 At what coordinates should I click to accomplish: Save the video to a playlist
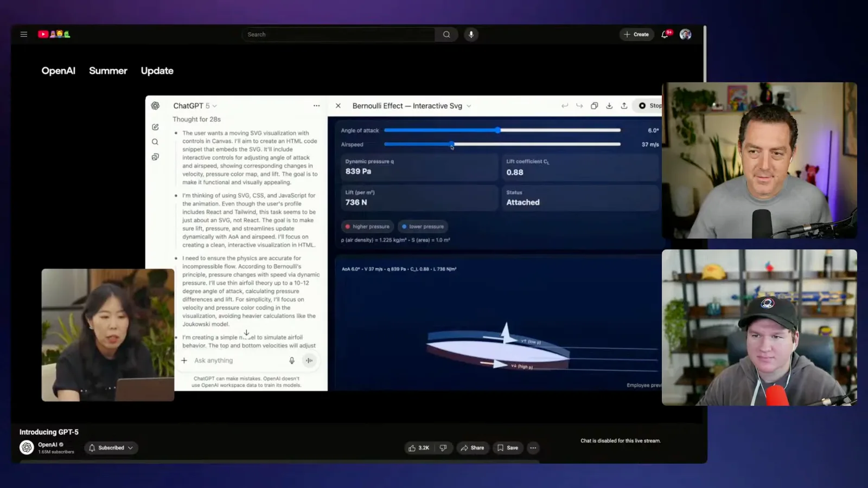508,448
